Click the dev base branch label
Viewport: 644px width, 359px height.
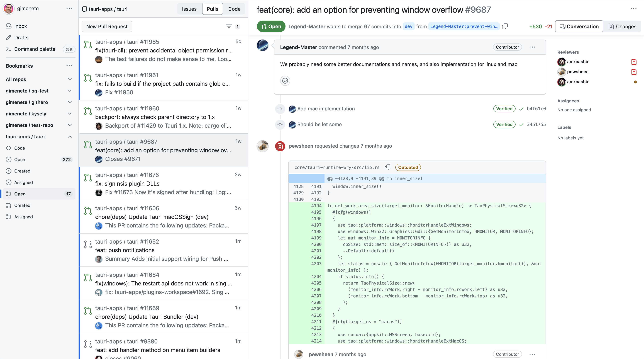point(408,26)
